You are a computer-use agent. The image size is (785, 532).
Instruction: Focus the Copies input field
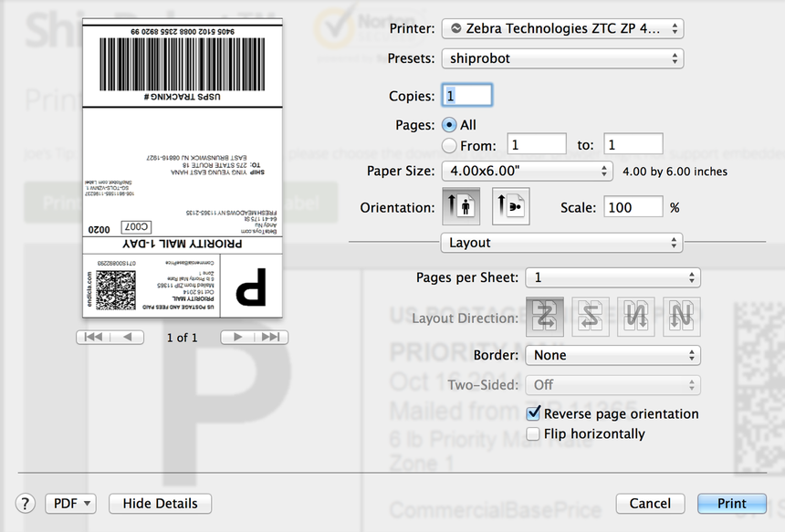[467, 95]
